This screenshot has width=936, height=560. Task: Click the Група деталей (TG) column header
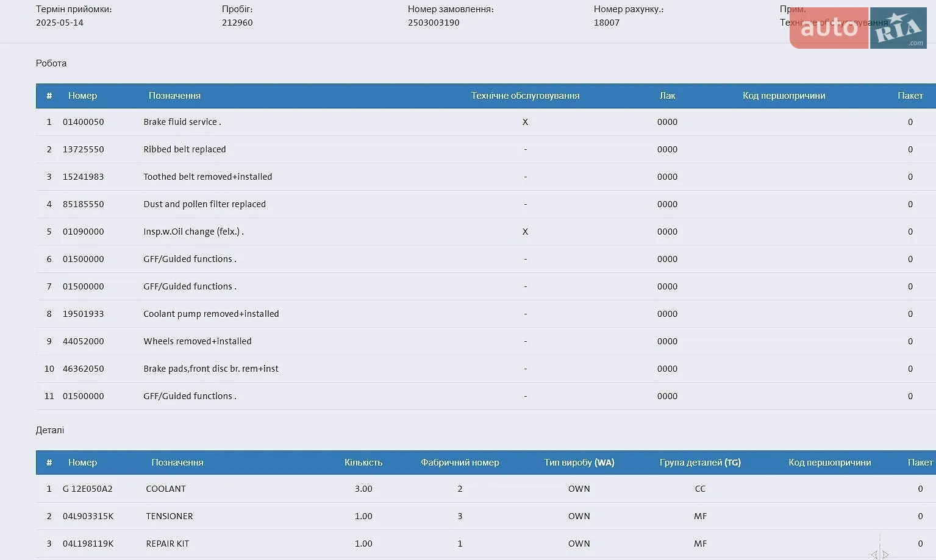[700, 463]
